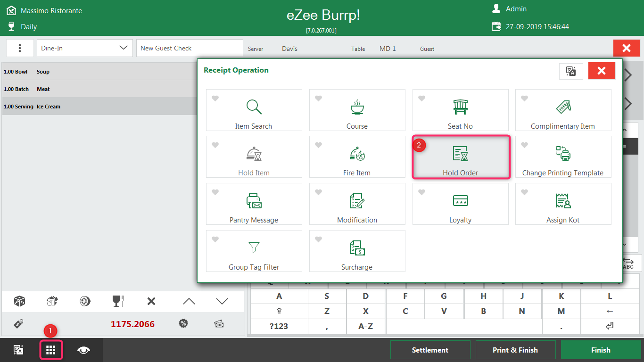Screen dimensions: 644x362
Task: Click the Print & Finish button
Action: click(x=515, y=350)
